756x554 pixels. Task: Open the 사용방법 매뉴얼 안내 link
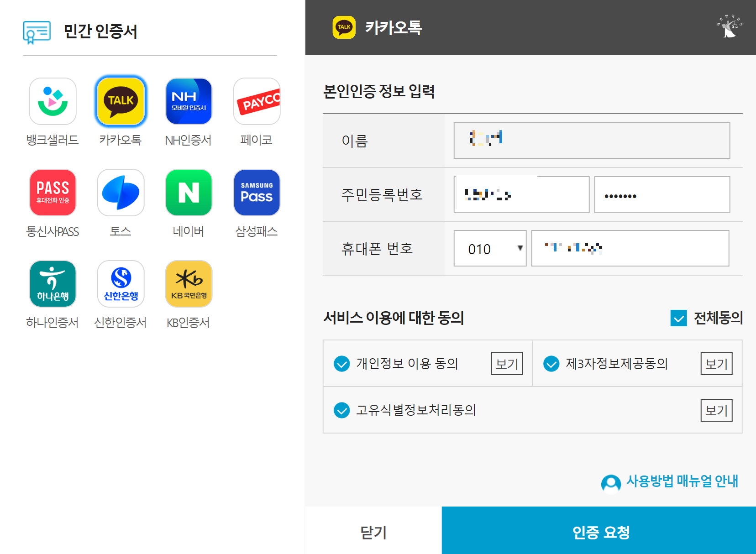click(682, 481)
